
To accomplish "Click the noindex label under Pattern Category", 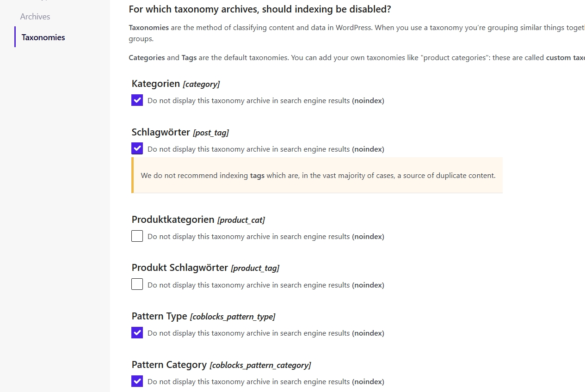I will 265,382.
